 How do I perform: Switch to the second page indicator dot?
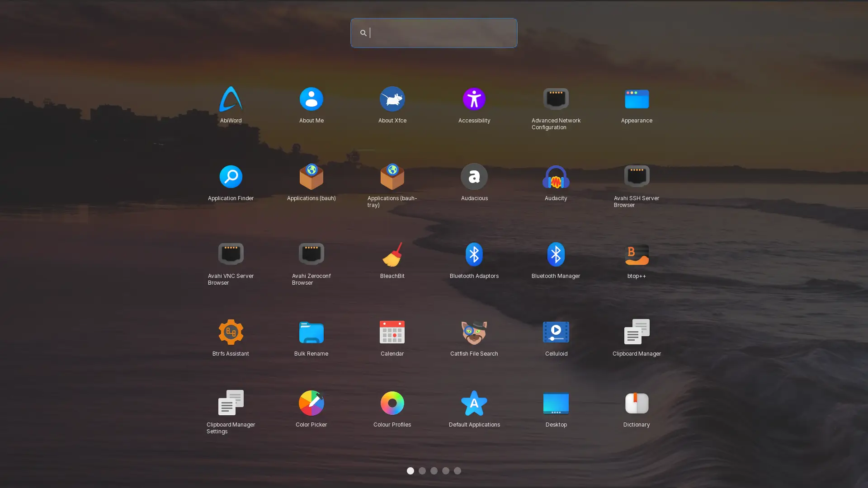[422, 471]
